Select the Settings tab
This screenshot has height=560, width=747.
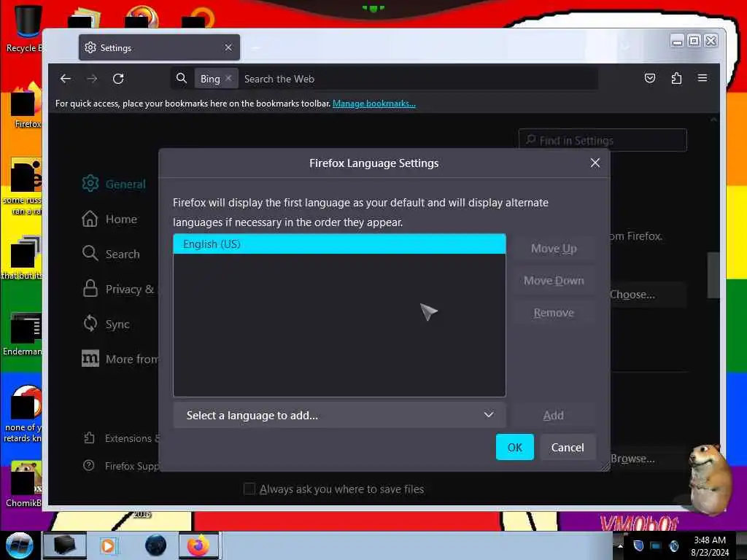(159, 47)
